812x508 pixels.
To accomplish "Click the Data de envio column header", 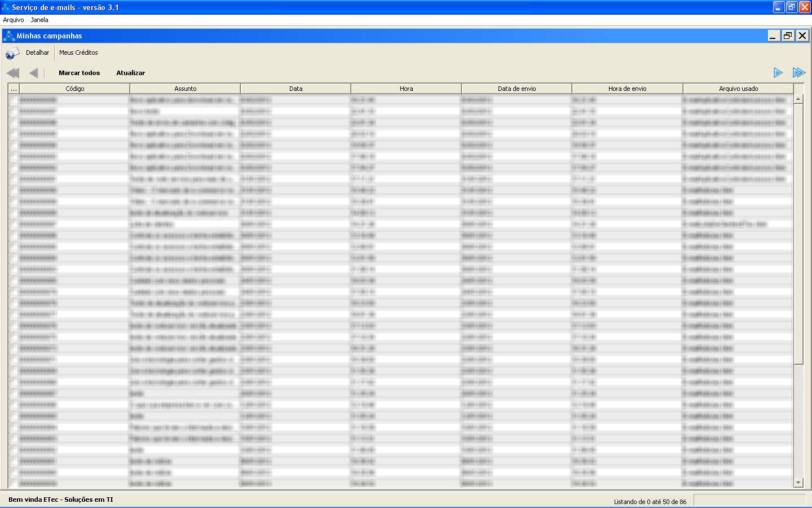I will (517, 89).
